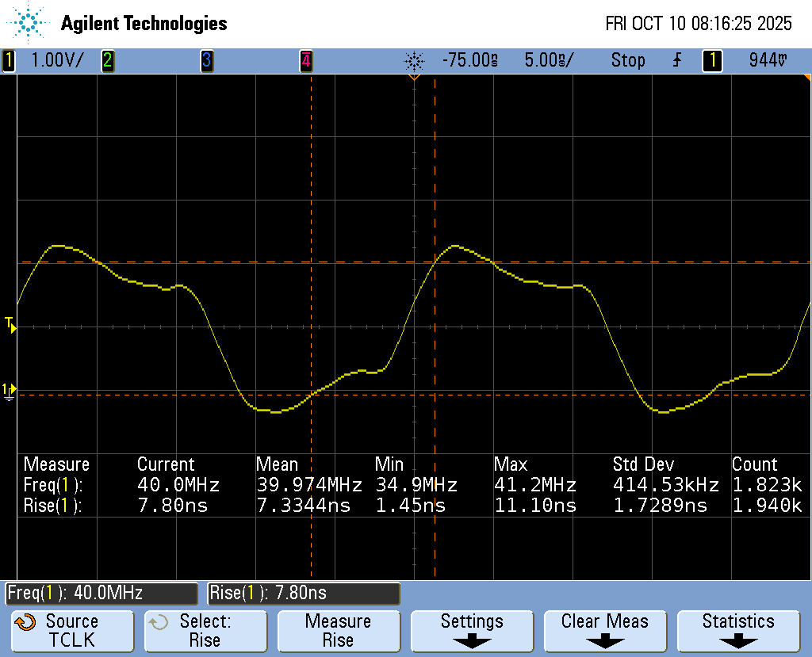Open the Settings softkey submenu

(x=472, y=630)
